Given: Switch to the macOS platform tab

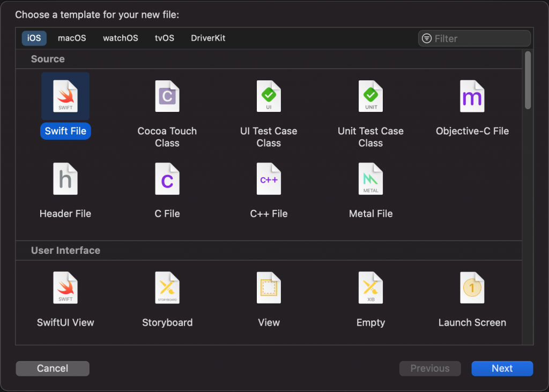Looking at the screenshot, I should (x=72, y=38).
